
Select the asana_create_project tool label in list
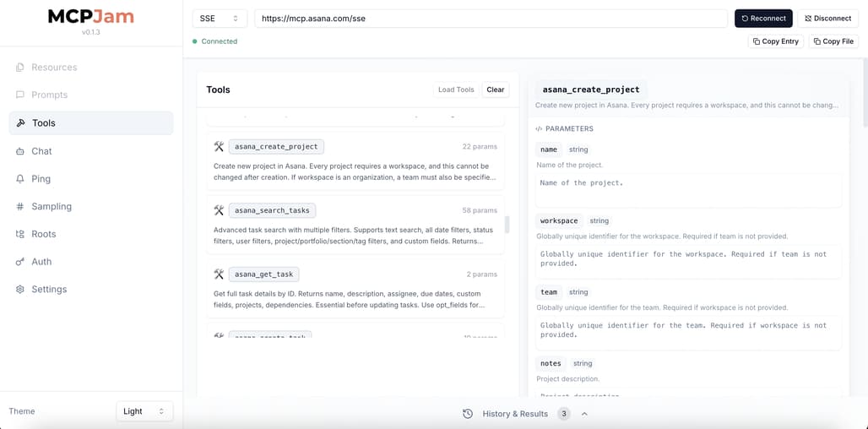276,147
